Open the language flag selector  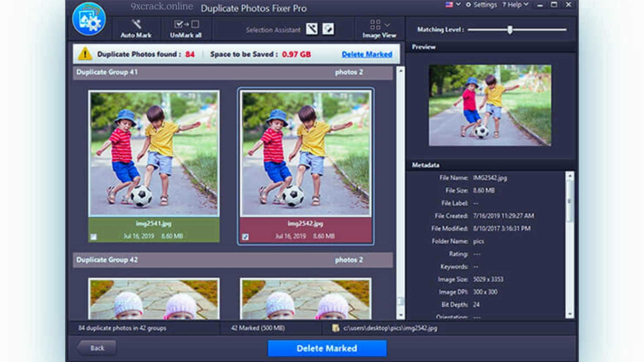coord(449,5)
